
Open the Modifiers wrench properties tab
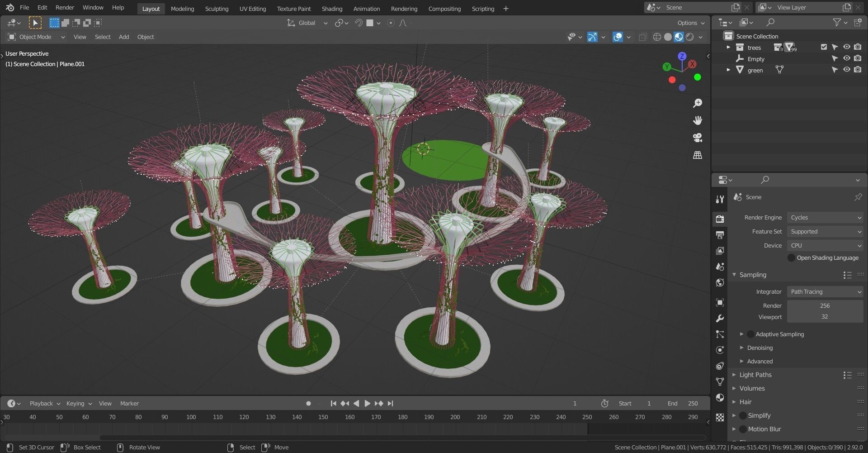(x=720, y=319)
